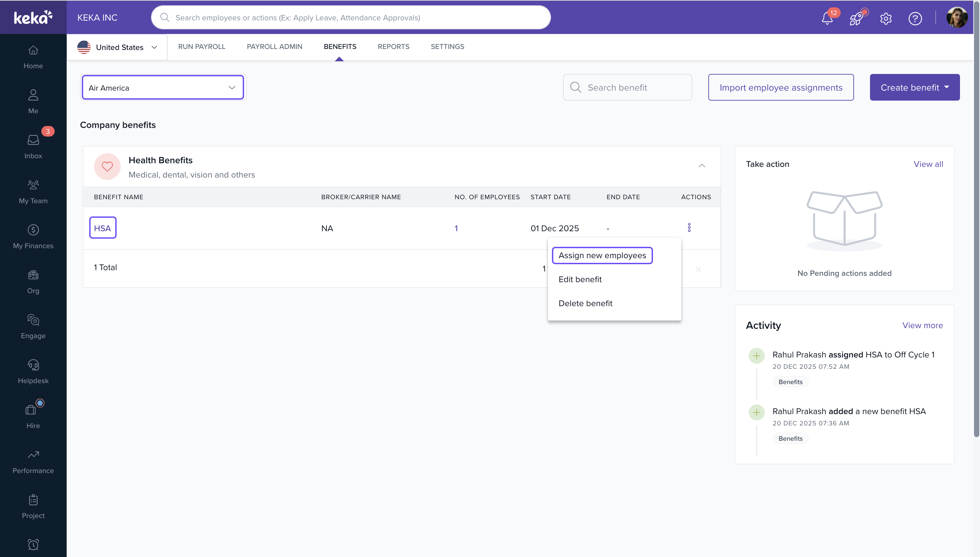Go to My Finances in sidebar
Image resolution: width=980 pixels, height=557 pixels.
click(x=33, y=237)
